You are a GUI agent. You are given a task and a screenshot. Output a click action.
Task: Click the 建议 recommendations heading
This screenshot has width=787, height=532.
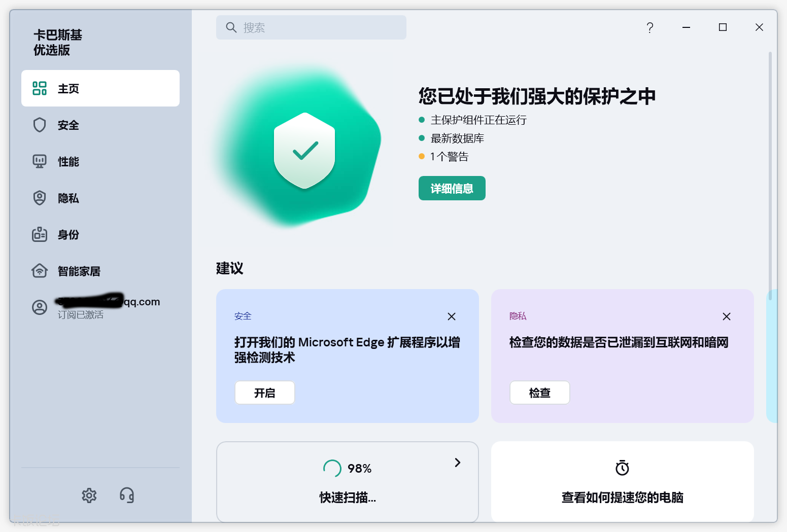click(230, 268)
